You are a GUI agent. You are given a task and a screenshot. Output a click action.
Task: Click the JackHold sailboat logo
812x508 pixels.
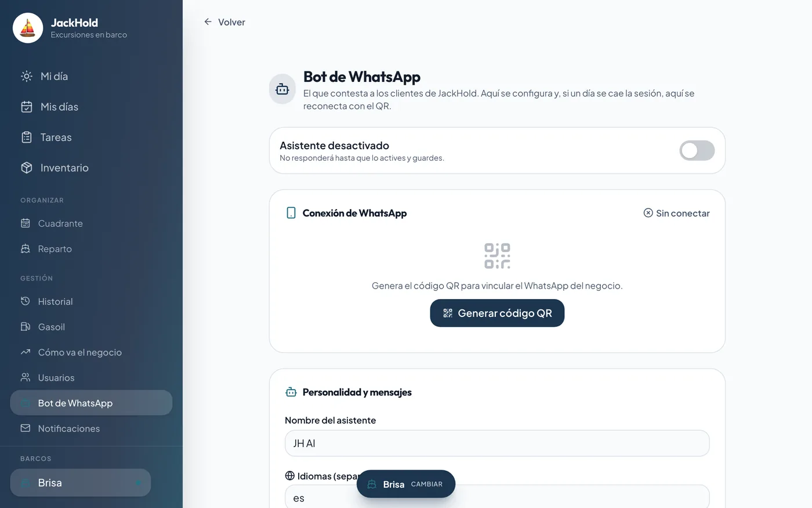point(28,28)
